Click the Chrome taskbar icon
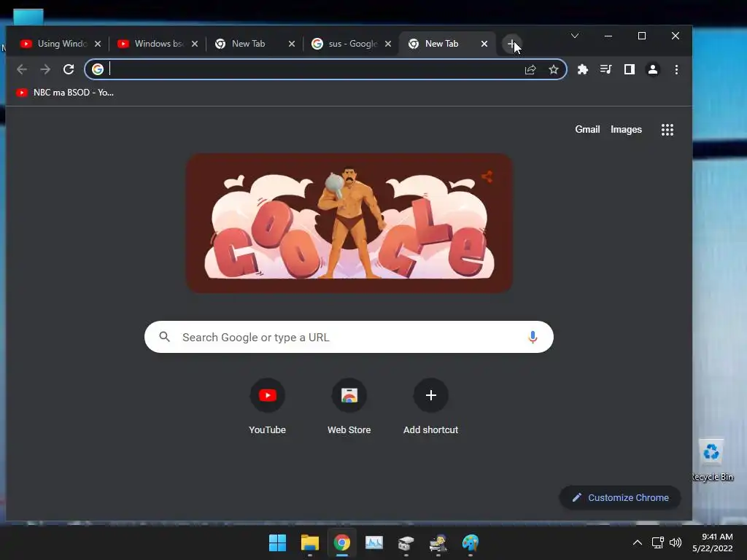747x560 pixels. 341,542
